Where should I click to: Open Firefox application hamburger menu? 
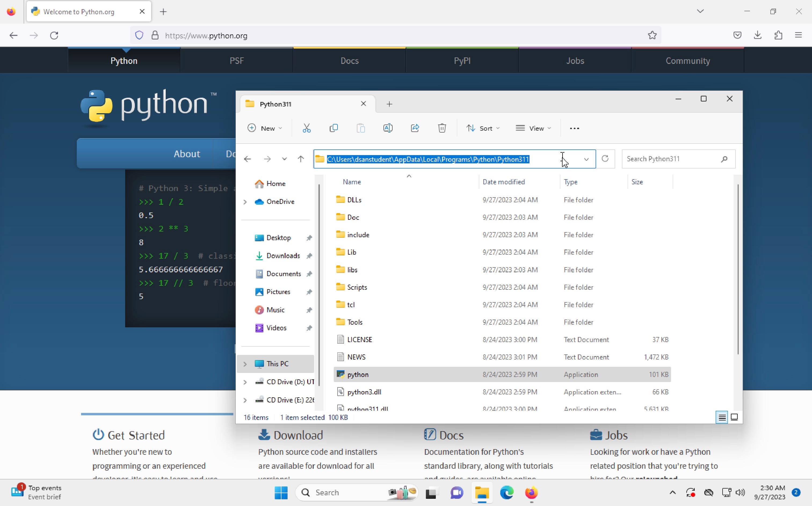798,35
